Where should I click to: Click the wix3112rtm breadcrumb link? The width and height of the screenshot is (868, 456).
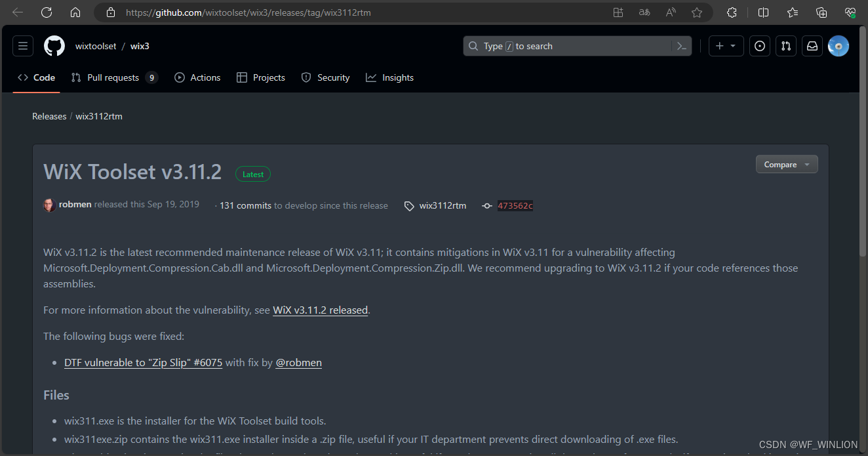pos(99,116)
